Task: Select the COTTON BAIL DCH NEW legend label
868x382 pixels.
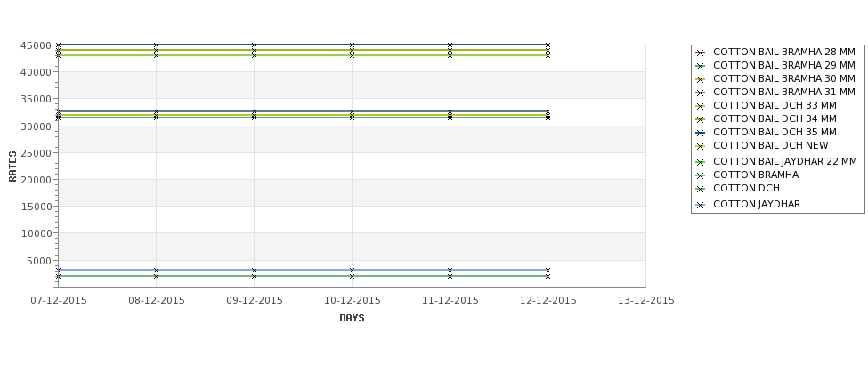Action: [771, 145]
